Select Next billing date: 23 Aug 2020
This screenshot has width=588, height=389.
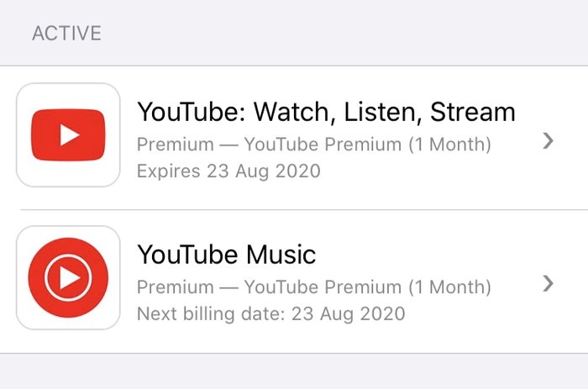(x=271, y=313)
